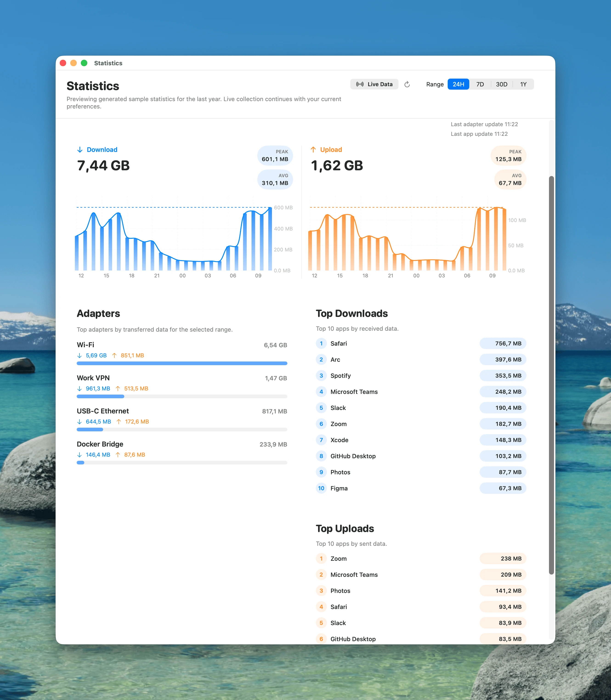The height and width of the screenshot is (700, 611).
Task: Click the orange Upload arrow icon
Action: coord(314,149)
